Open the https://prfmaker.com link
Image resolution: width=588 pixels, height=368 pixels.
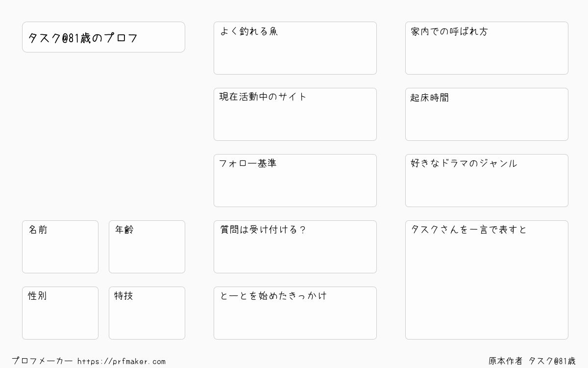[x=122, y=362]
